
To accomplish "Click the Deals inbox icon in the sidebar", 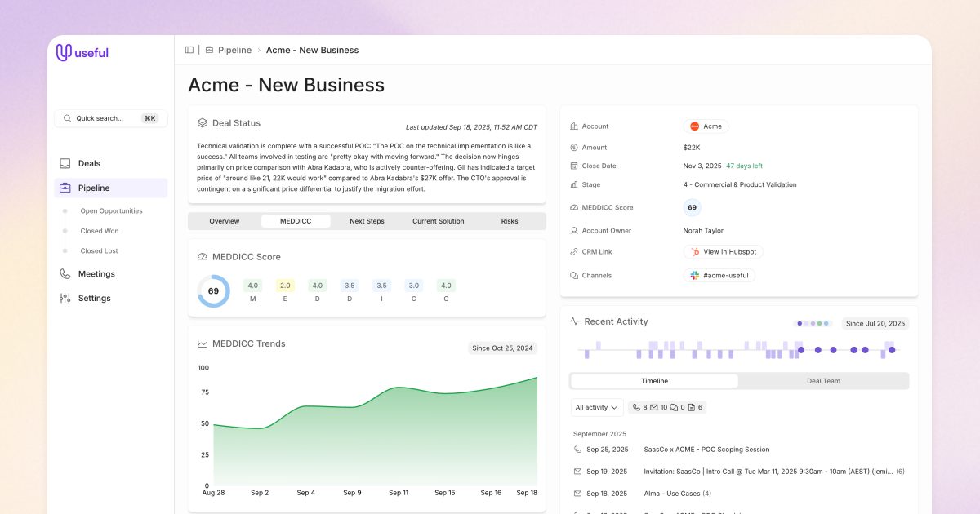I will click(65, 163).
